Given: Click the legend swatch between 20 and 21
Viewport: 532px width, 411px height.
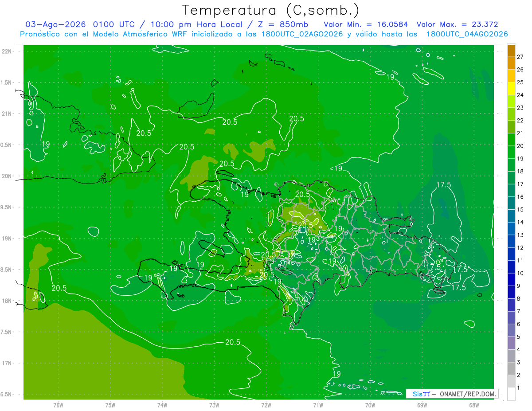Looking at the screenshot, I should click(x=511, y=140).
